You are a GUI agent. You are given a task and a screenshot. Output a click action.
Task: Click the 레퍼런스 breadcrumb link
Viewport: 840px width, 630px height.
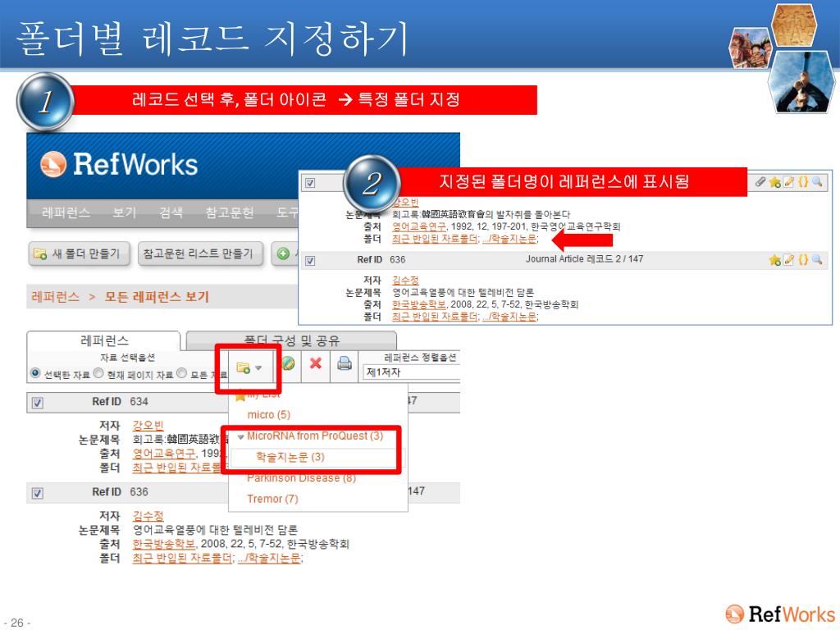point(56,297)
